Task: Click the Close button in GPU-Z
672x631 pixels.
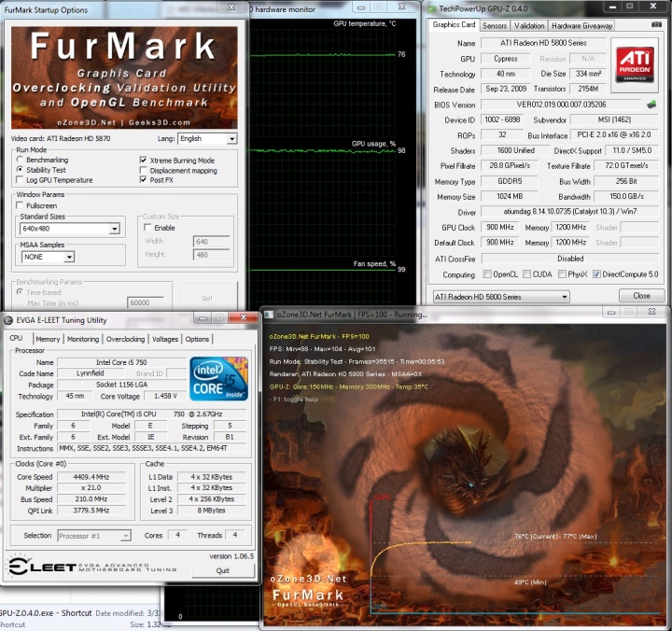Action: pos(641,296)
